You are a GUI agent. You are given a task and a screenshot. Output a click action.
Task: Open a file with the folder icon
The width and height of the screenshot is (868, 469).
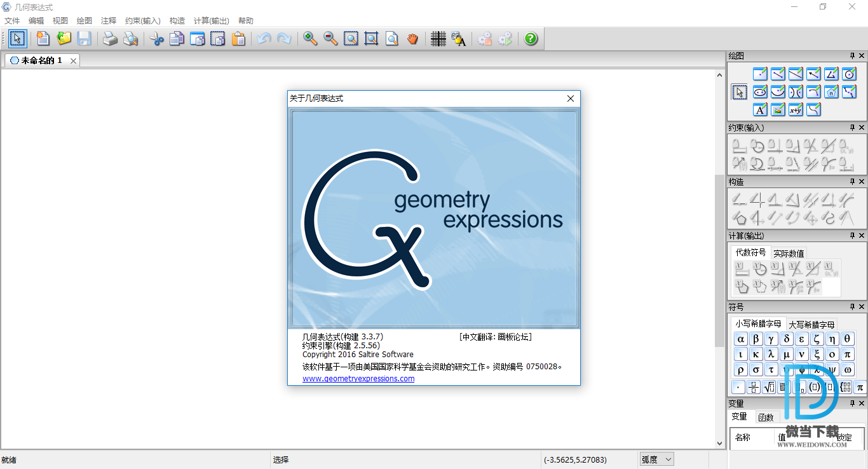pos(64,39)
